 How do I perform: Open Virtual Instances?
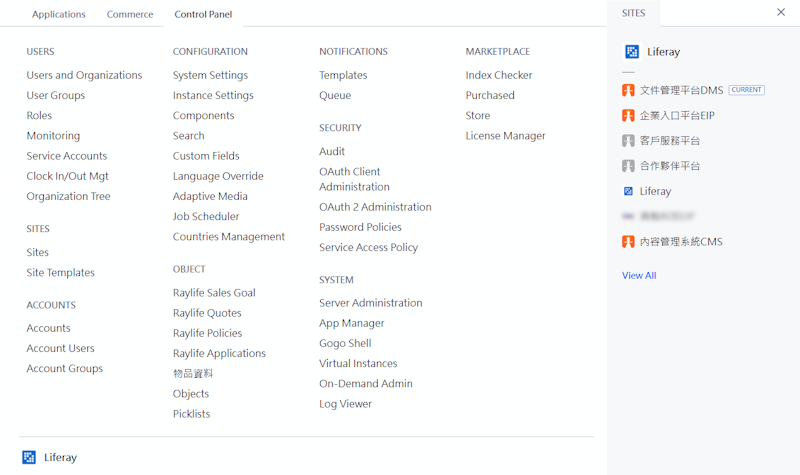358,363
